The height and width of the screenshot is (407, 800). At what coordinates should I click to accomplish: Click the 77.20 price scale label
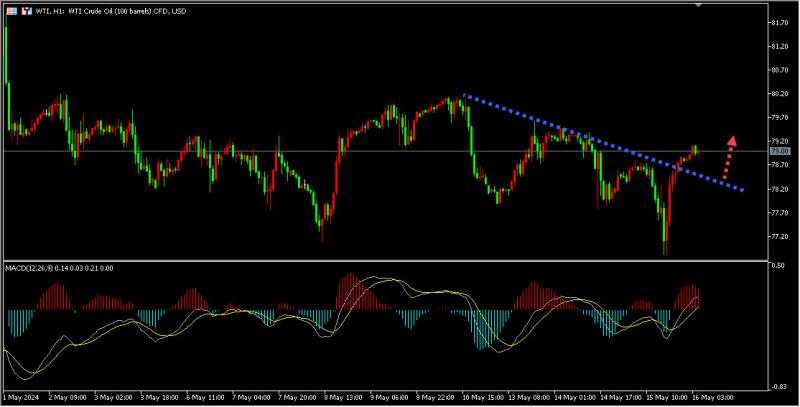[x=781, y=237]
